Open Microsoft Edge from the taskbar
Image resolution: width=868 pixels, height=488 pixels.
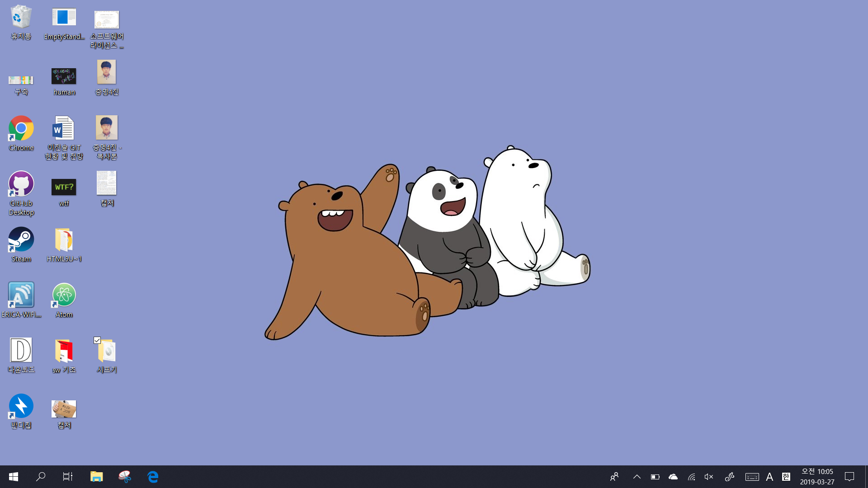(153, 477)
